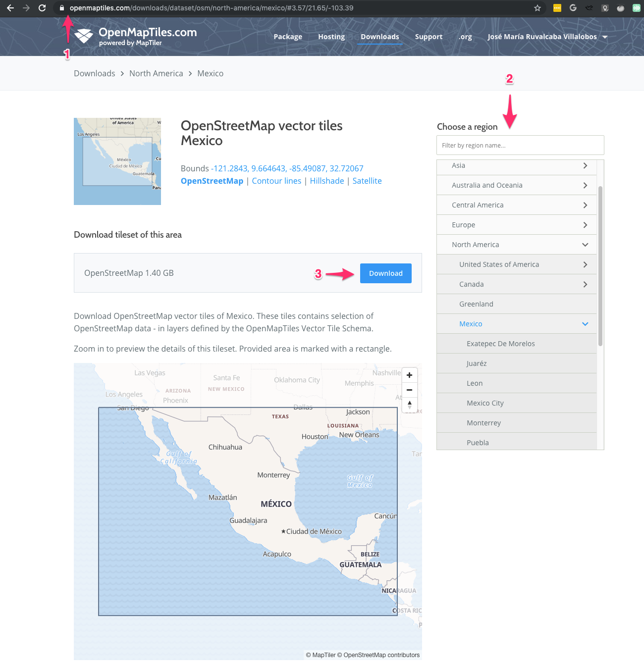This screenshot has width=644, height=667.
Task: Select Mexico City in region list
Action: click(517, 403)
